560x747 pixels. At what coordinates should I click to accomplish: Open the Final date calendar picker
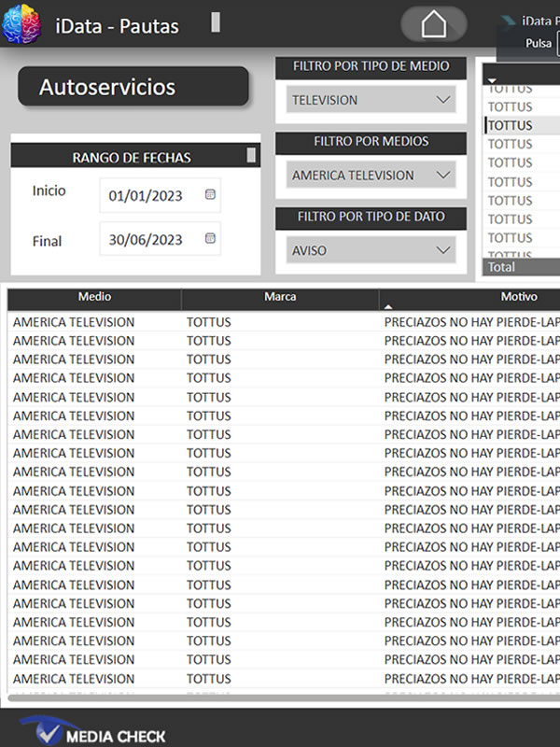coord(210,238)
